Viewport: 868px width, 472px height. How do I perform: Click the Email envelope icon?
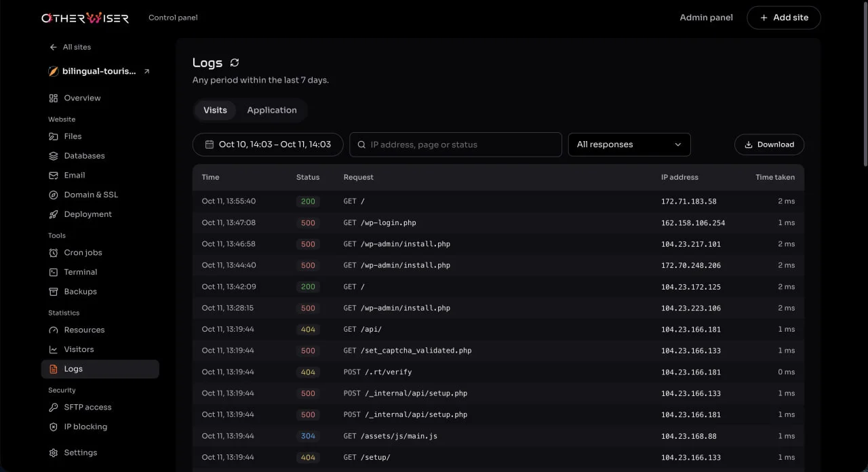click(54, 175)
